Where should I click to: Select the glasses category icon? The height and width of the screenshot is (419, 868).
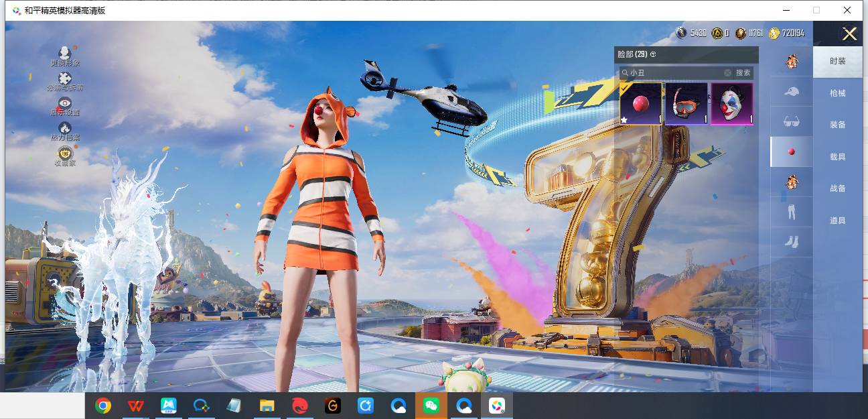pos(792,121)
